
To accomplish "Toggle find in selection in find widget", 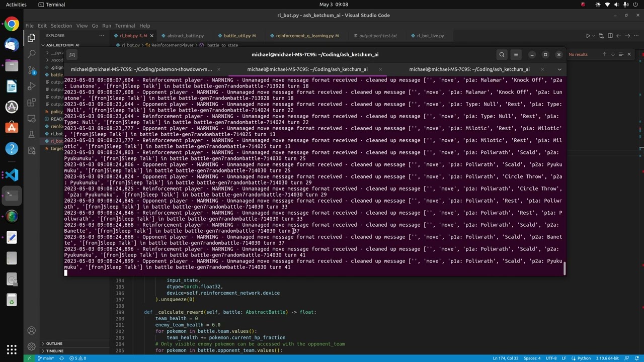I will [621, 54].
